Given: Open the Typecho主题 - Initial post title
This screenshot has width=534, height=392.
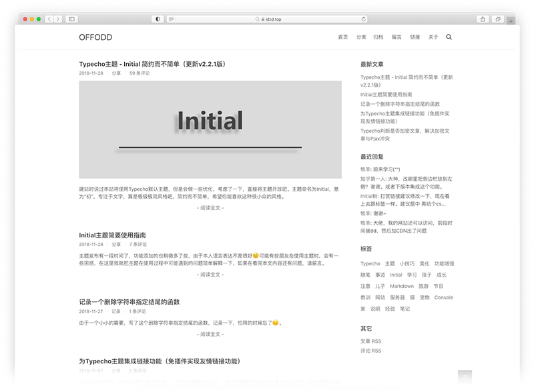Looking at the screenshot, I should click(x=153, y=64).
